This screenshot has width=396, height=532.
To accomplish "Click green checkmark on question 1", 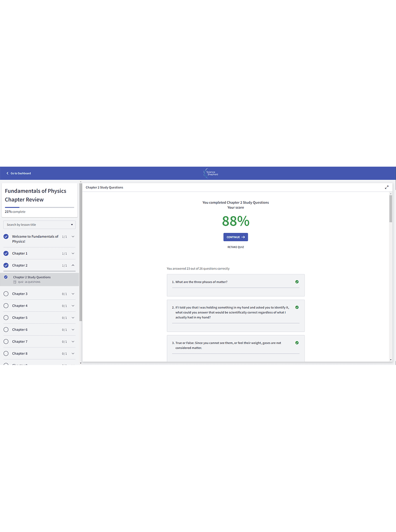I will tap(297, 282).
